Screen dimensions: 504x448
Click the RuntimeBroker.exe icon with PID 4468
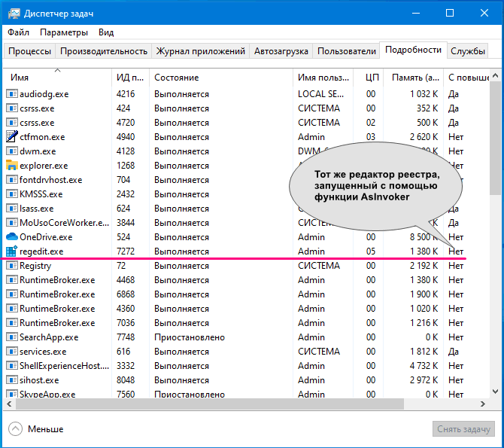[x=12, y=280]
